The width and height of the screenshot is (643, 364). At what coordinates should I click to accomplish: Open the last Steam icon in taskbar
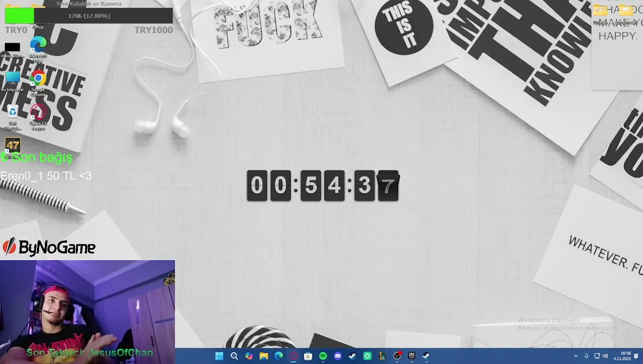426,356
